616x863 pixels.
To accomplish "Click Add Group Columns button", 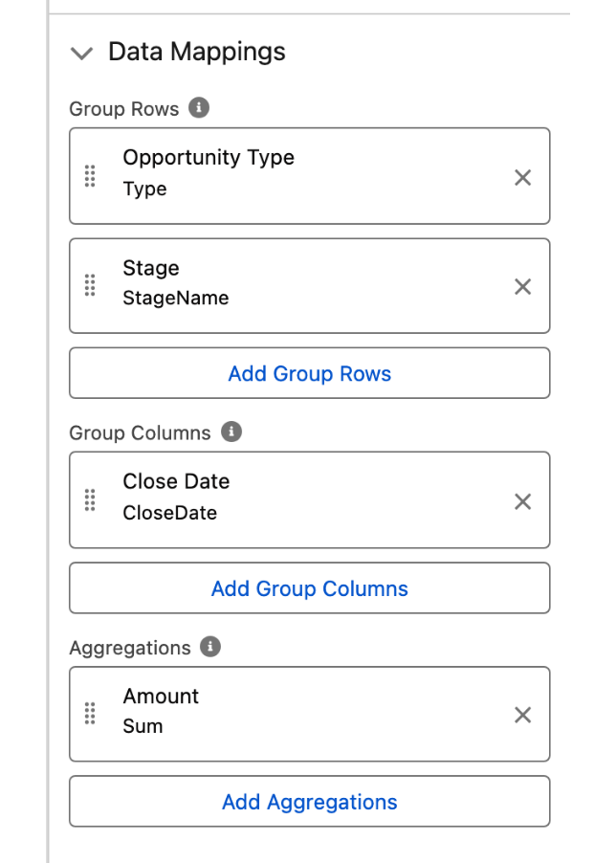I will 310,587.
